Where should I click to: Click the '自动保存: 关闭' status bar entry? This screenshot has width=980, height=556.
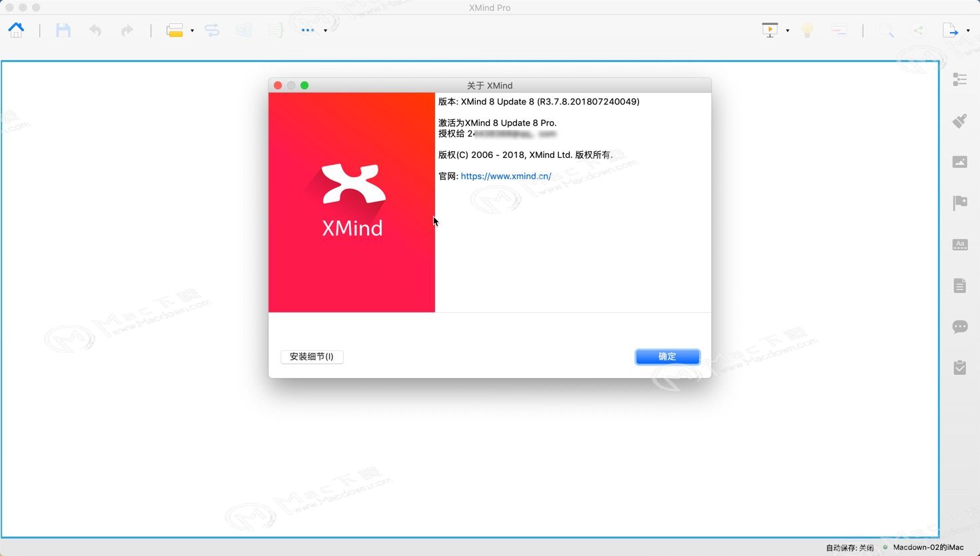(x=850, y=548)
